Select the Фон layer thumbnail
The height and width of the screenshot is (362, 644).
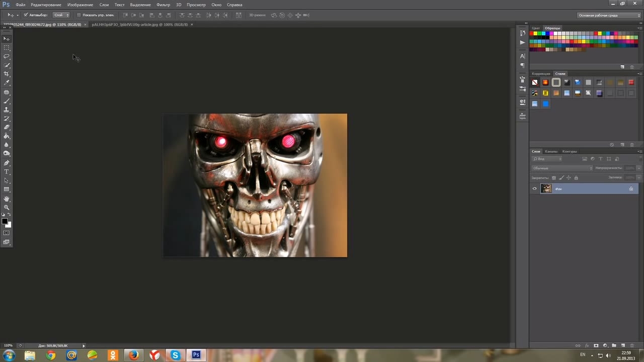(546, 189)
